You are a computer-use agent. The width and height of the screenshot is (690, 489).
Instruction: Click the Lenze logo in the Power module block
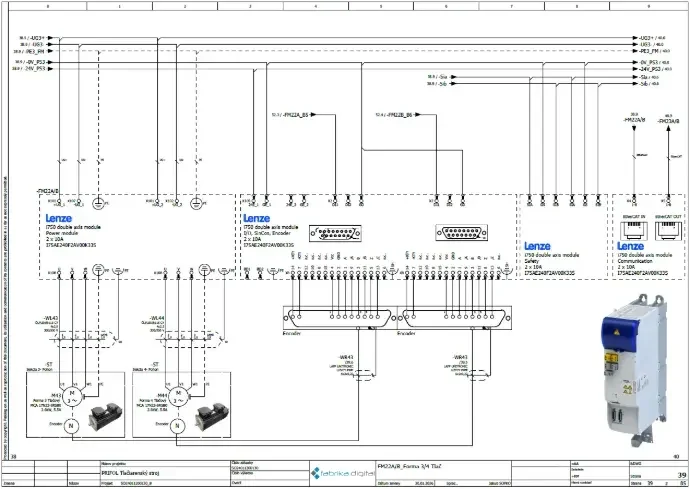click(x=59, y=218)
